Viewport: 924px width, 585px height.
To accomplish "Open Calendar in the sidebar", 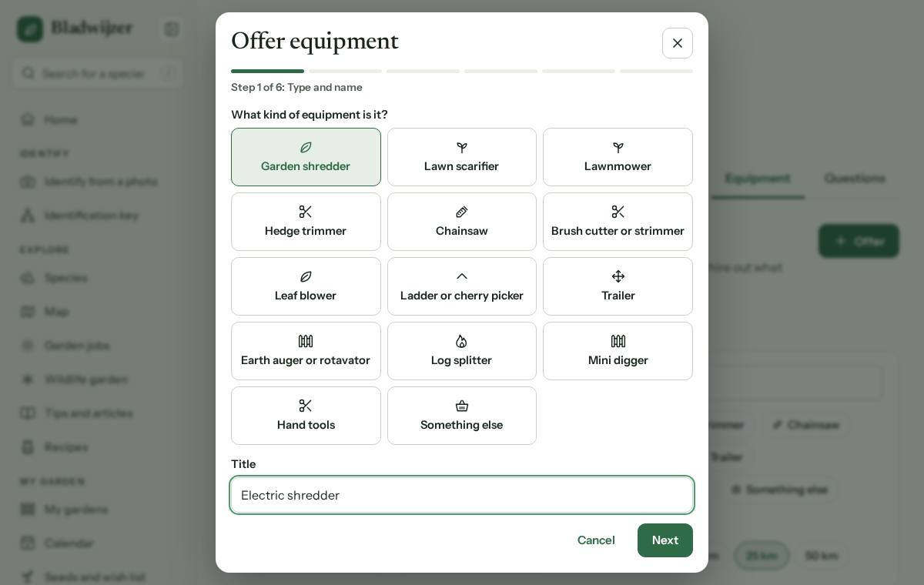I will pyautogui.click(x=98, y=543).
